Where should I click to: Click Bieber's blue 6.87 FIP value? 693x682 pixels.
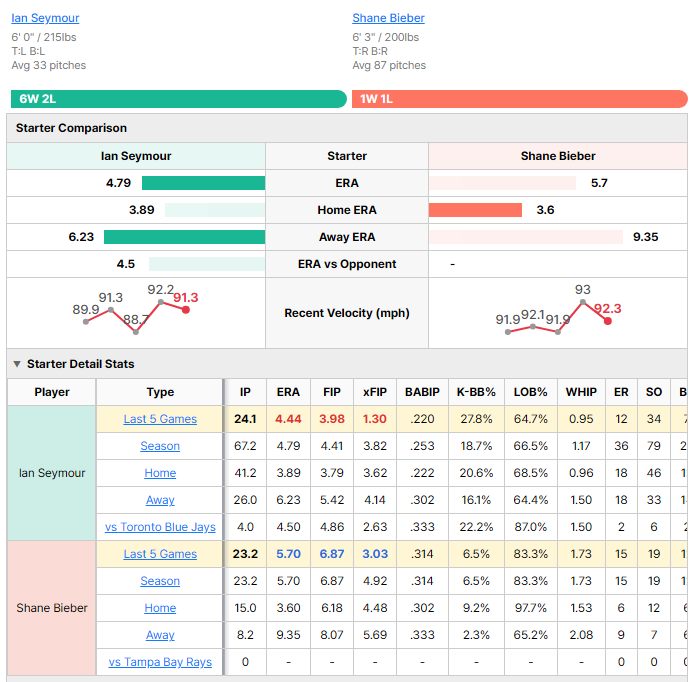332,554
